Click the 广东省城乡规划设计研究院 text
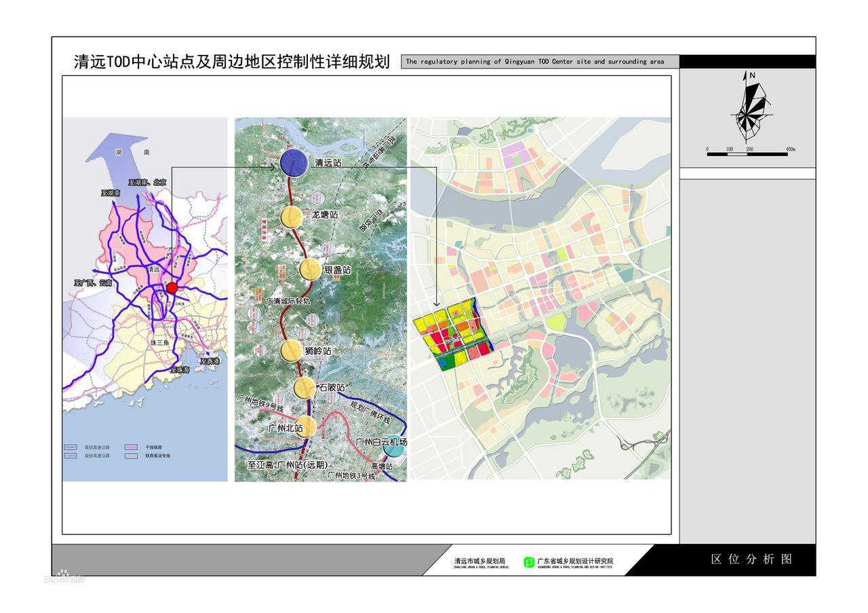The height and width of the screenshot is (613, 868). tap(575, 561)
